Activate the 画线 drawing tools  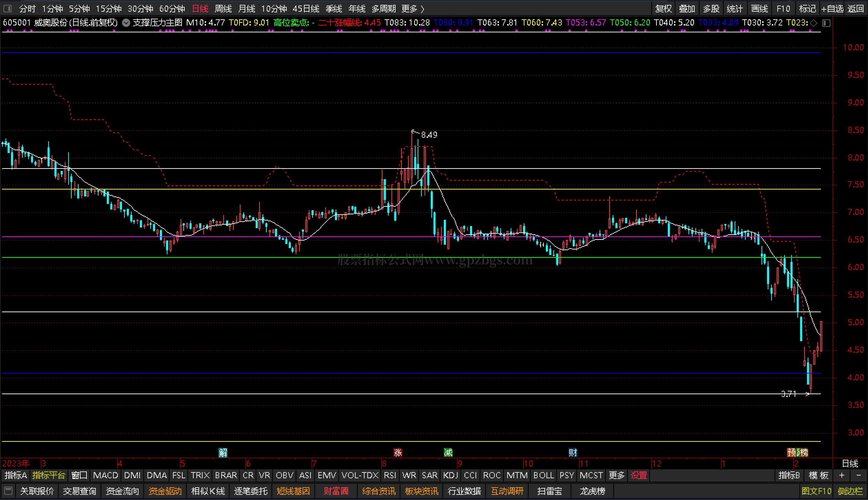click(x=759, y=9)
